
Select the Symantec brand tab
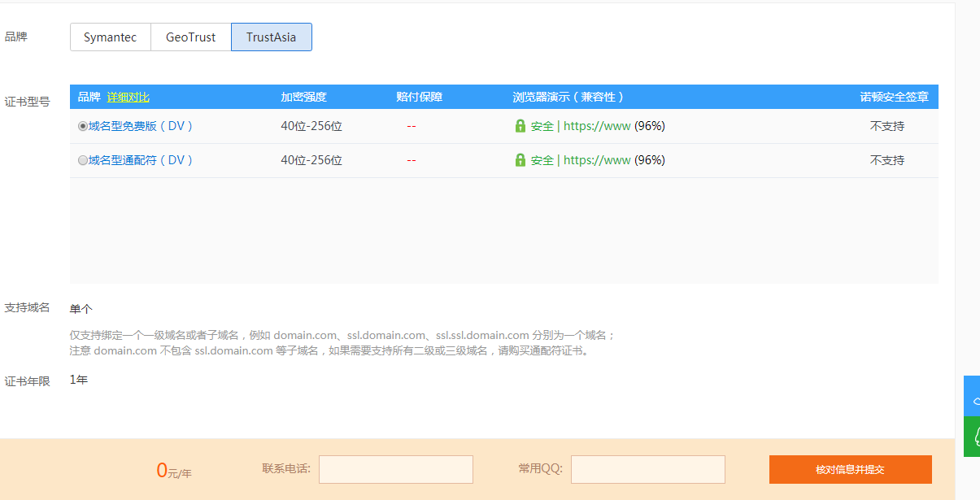click(111, 37)
